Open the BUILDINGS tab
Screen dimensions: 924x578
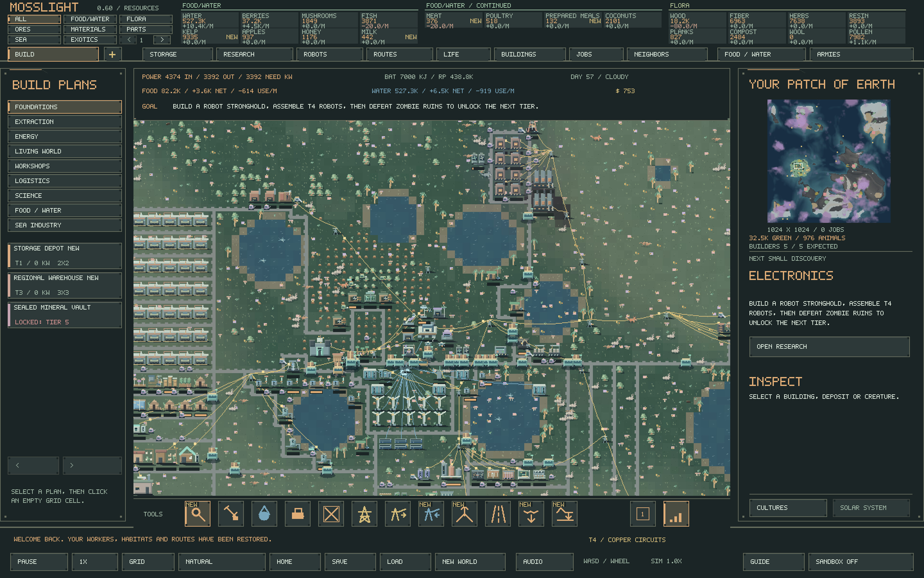pyautogui.click(x=530, y=54)
